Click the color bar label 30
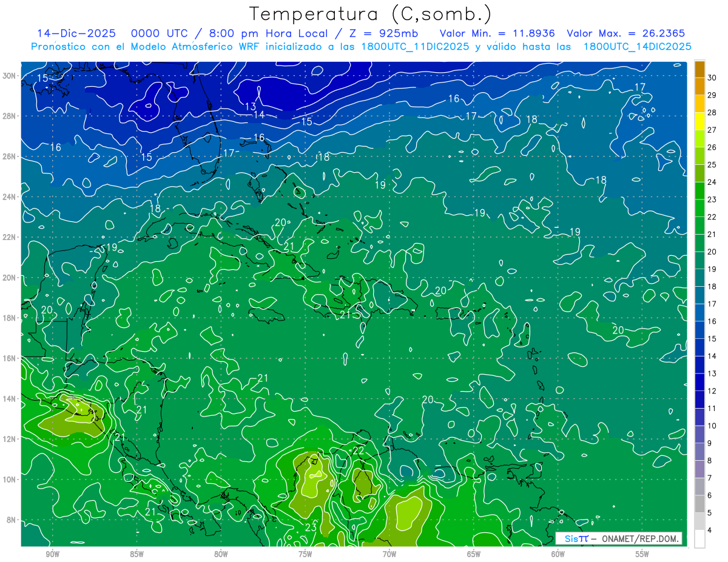 pyautogui.click(x=712, y=78)
